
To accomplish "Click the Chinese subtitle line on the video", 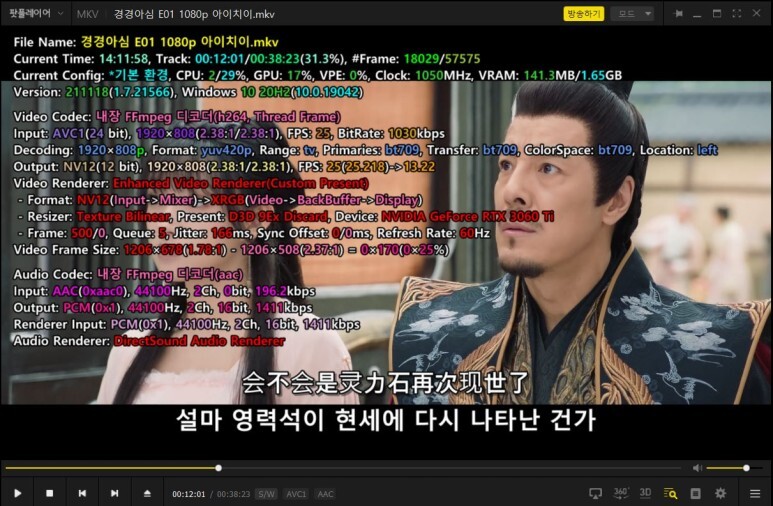I will pyautogui.click(x=386, y=383).
